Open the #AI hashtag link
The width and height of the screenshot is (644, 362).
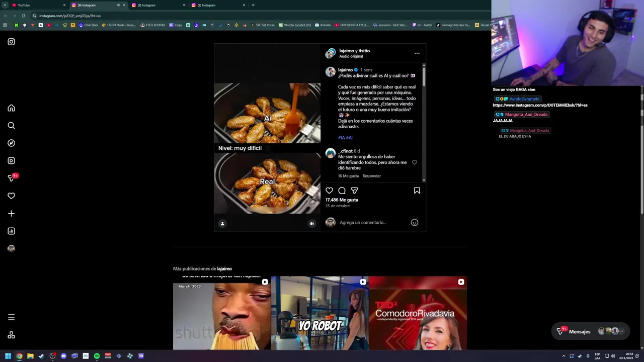pos(349,138)
